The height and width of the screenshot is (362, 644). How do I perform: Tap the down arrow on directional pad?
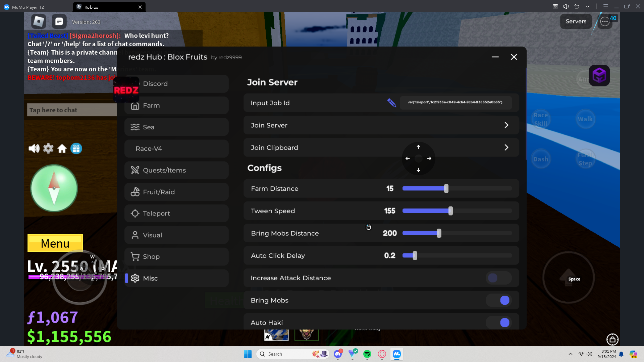pos(418,170)
